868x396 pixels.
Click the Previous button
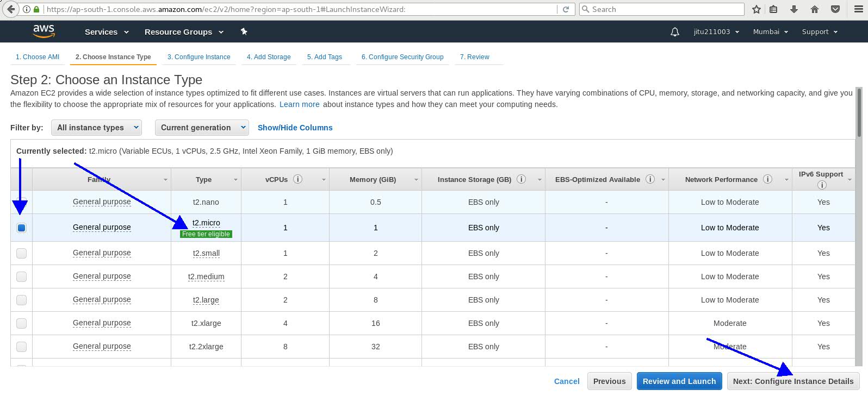[x=610, y=381]
